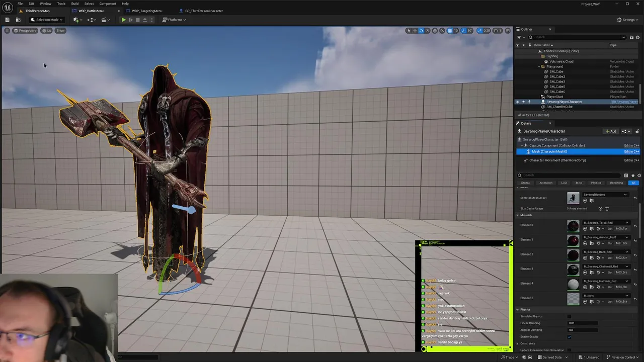
Task: Start Play in Editor with green arrow
Action: tap(123, 20)
